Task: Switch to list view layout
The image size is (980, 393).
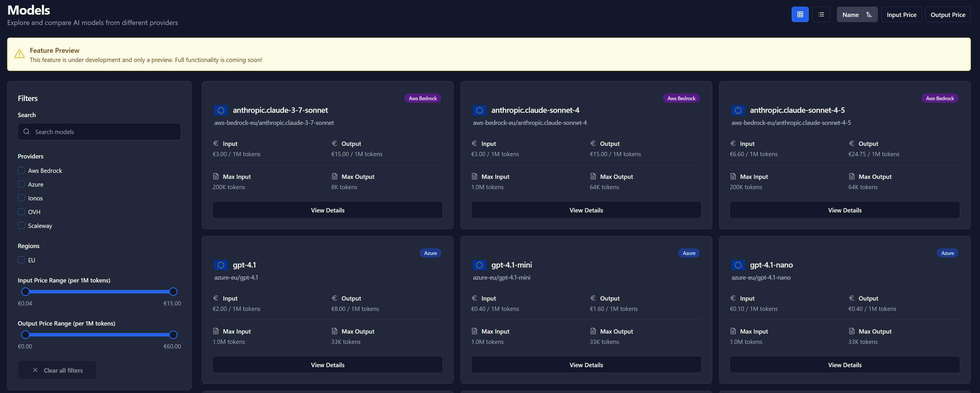Action: click(x=821, y=14)
